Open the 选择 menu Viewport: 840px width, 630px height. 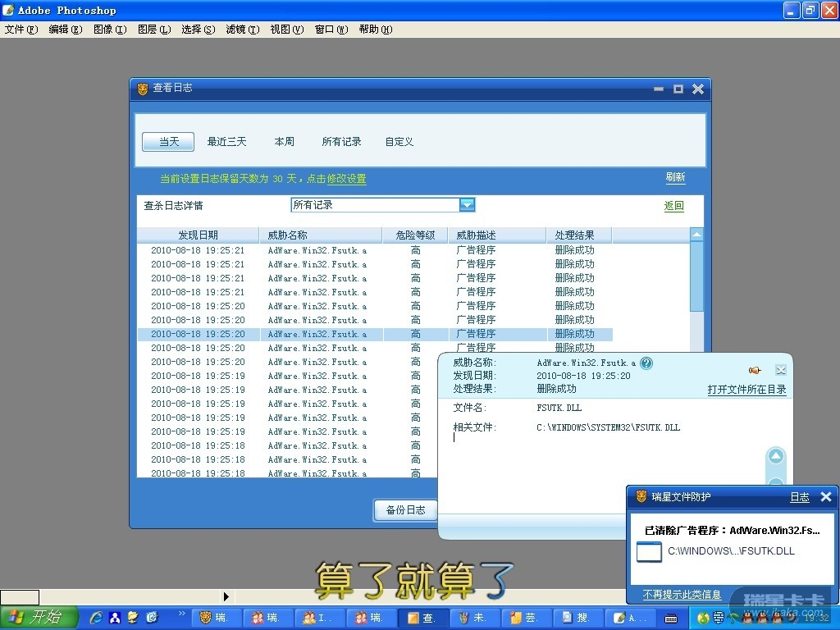tap(199, 30)
